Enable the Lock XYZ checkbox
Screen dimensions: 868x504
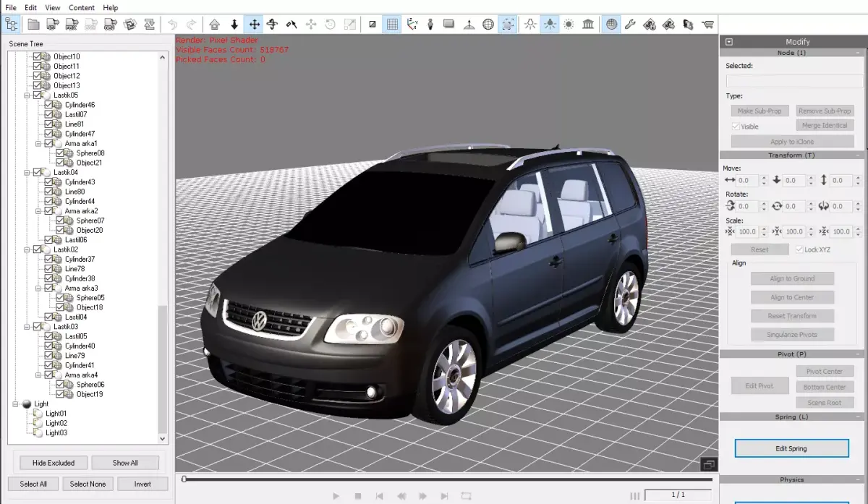click(x=801, y=249)
